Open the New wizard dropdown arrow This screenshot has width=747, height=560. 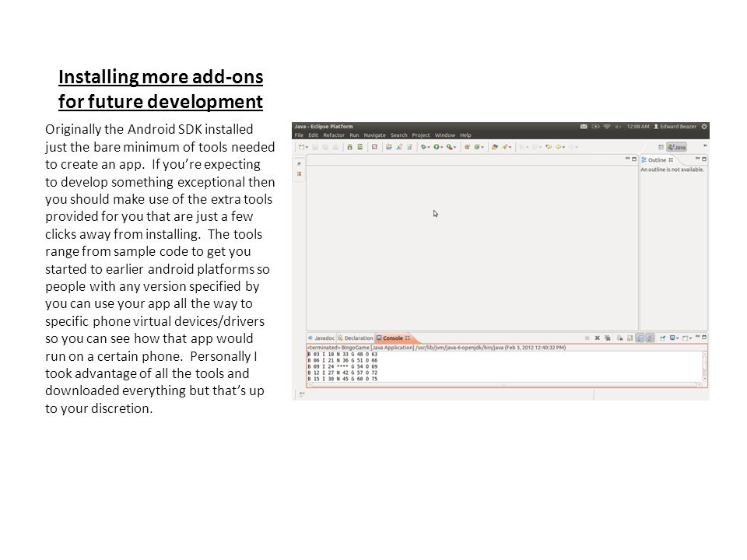click(x=307, y=147)
